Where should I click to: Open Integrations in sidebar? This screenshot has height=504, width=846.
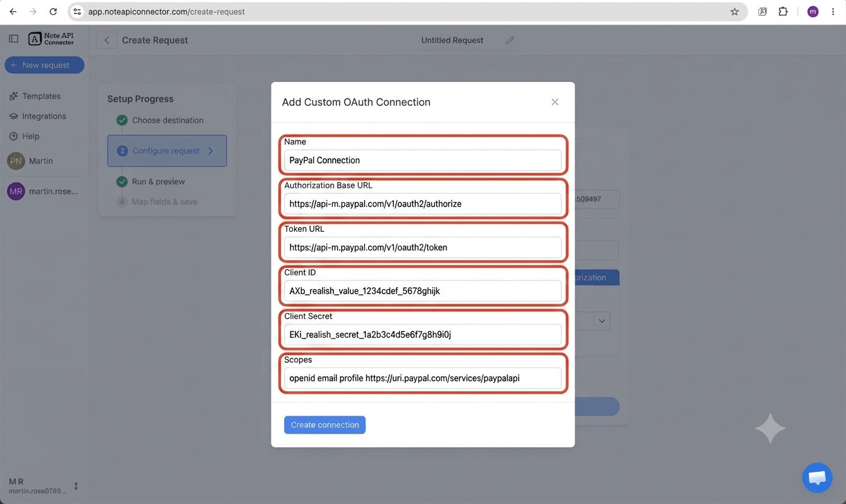38,116
